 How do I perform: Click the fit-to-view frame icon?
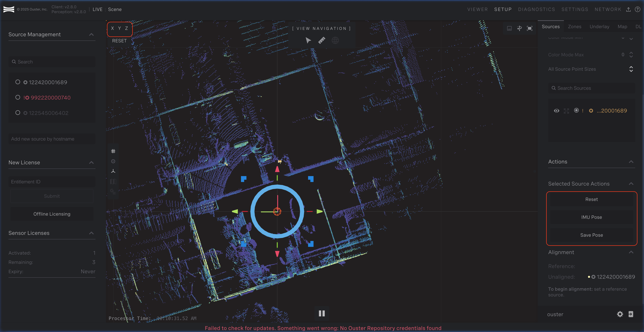pyautogui.click(x=529, y=28)
